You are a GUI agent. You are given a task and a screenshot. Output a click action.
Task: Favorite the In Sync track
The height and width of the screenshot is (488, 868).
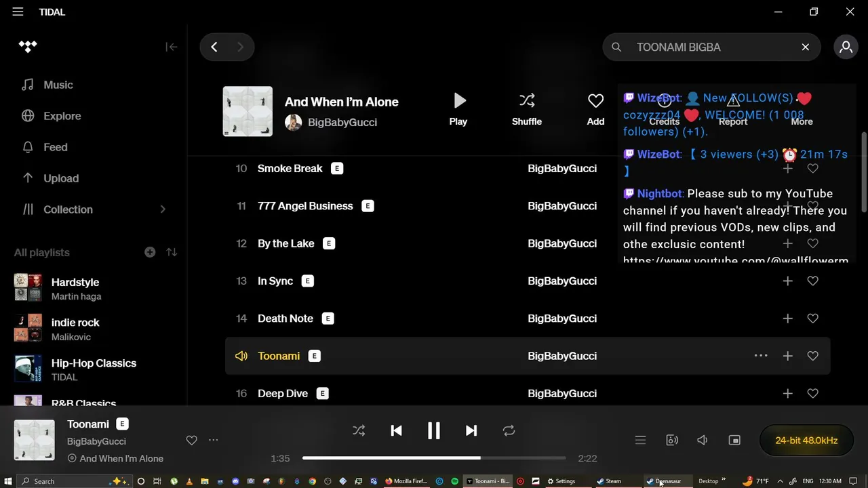812,281
